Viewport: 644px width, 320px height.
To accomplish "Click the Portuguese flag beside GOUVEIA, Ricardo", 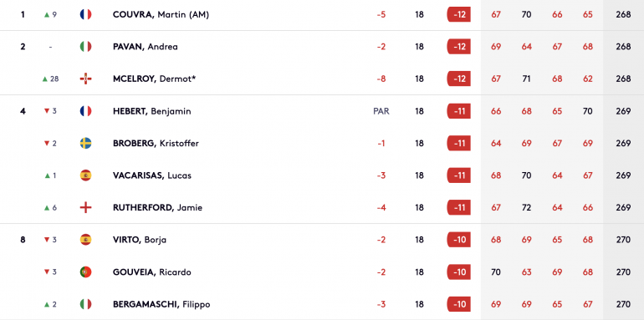I will click(85, 272).
